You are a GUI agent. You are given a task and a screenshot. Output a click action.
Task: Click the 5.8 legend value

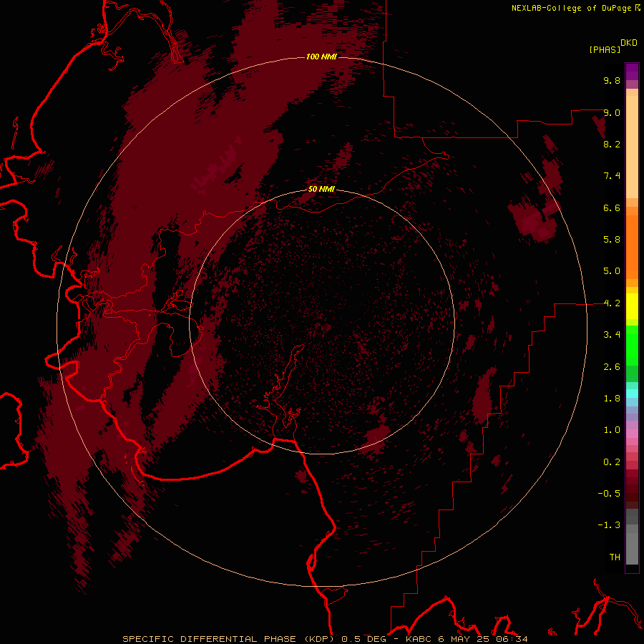pos(612,240)
